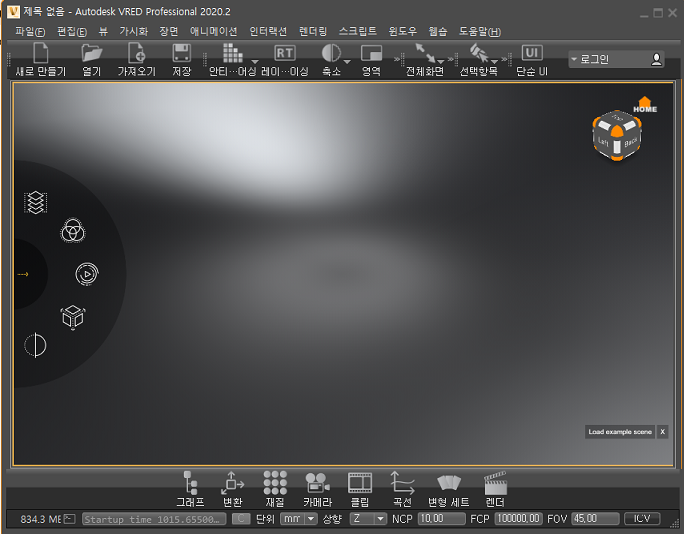The width and height of the screenshot is (684, 534).
Task: Open the 장면 menu
Action: (169, 31)
